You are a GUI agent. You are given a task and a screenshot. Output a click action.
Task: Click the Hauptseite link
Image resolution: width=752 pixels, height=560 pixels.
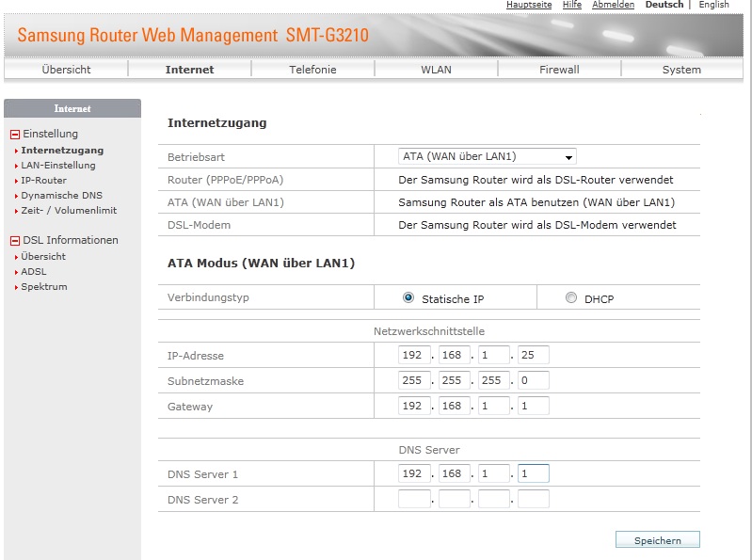(529, 5)
